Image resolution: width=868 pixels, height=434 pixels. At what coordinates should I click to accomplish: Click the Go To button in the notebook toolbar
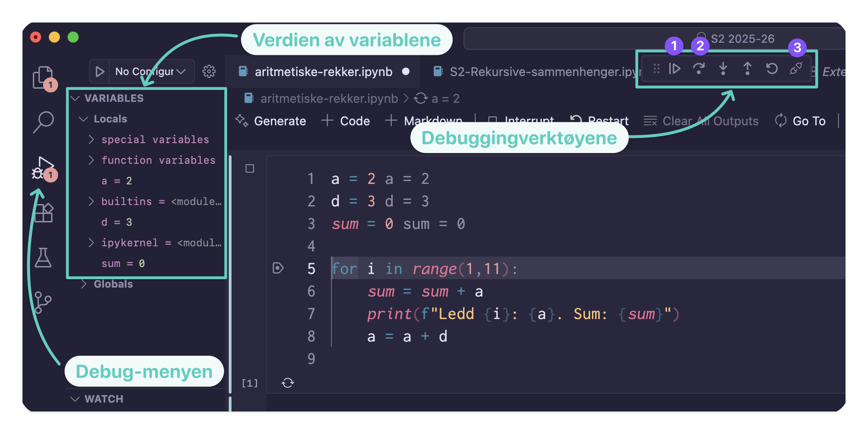pos(800,121)
